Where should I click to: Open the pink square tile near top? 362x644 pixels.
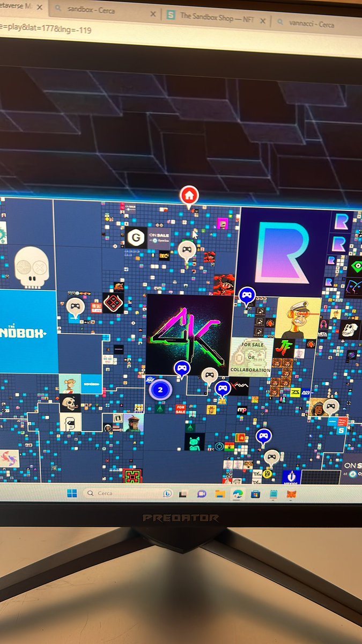pyautogui.click(x=223, y=223)
